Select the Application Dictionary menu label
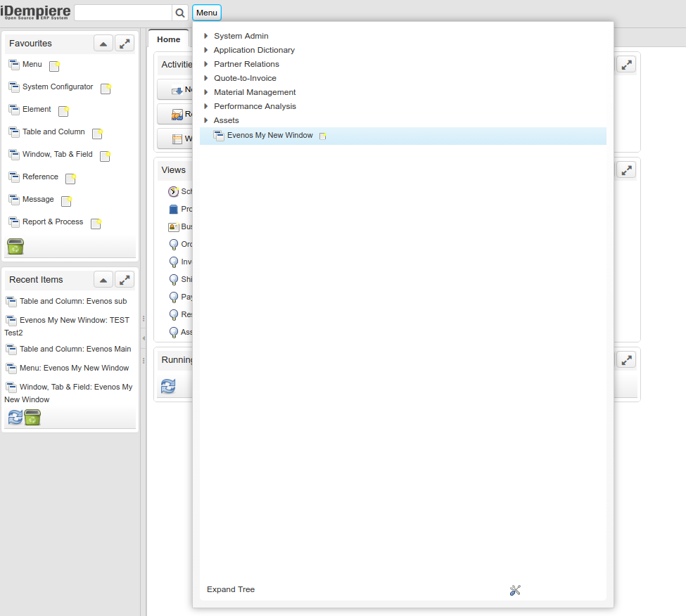Screen dimensions: 686x616 coord(254,50)
